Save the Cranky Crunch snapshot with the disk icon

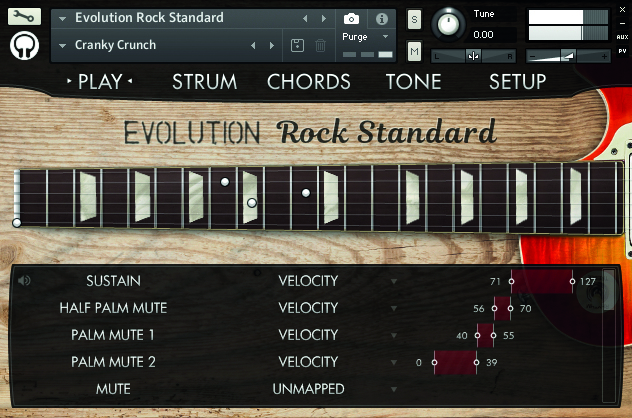pos(297,45)
